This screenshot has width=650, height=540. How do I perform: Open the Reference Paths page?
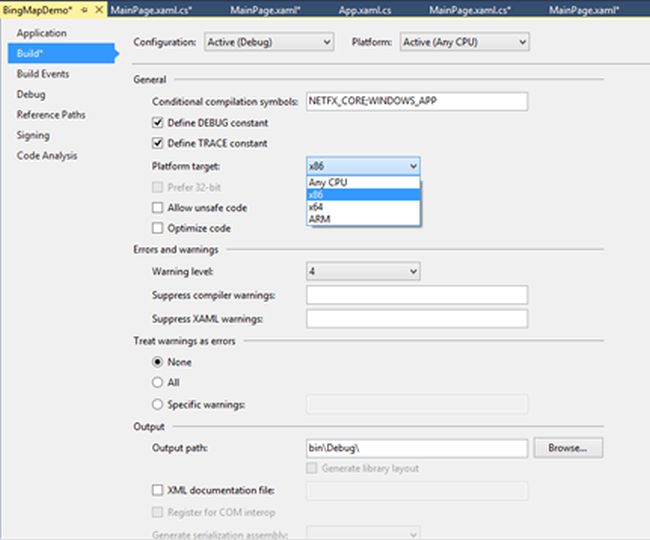[x=51, y=115]
